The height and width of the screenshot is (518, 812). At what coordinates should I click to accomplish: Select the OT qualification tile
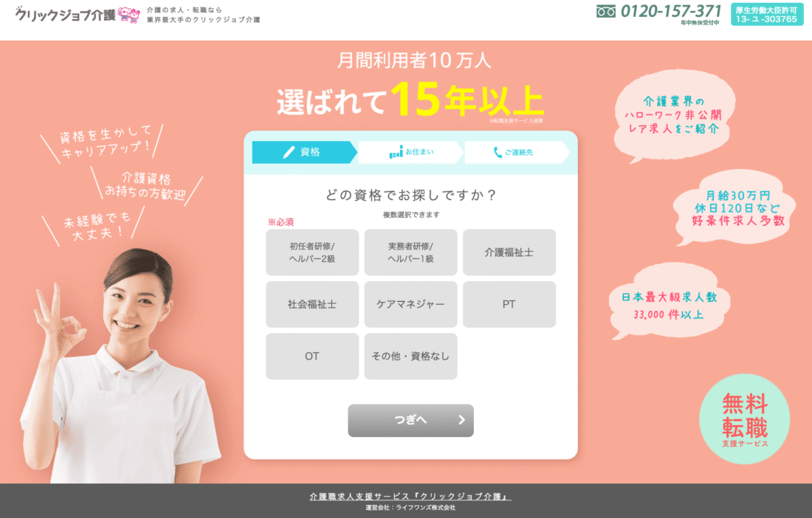pos(312,356)
